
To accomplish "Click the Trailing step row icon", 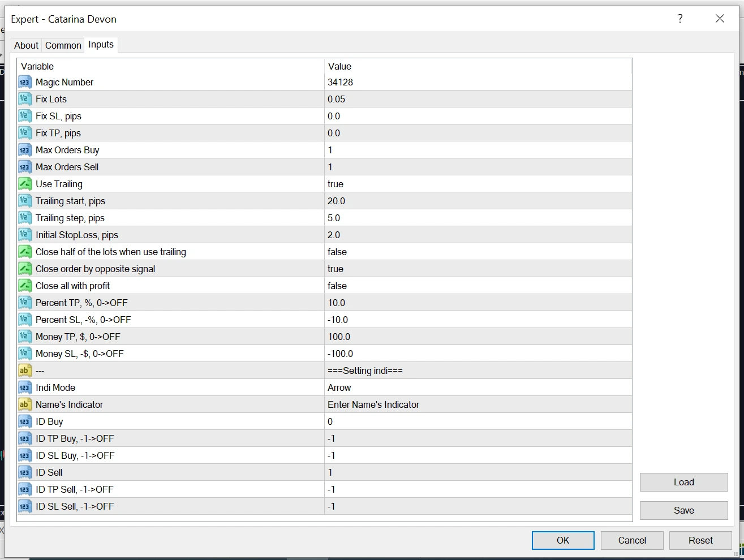I will pyautogui.click(x=24, y=218).
